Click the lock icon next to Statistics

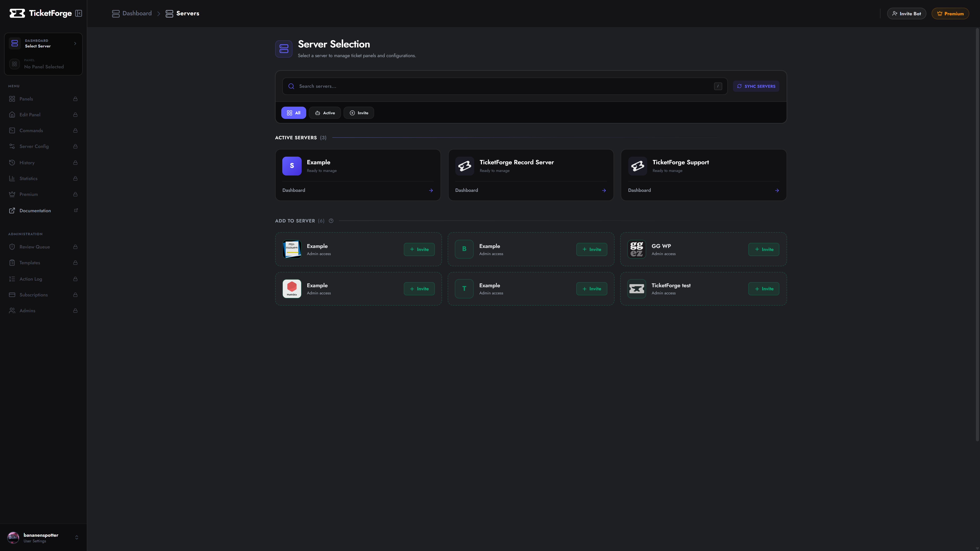click(x=75, y=178)
